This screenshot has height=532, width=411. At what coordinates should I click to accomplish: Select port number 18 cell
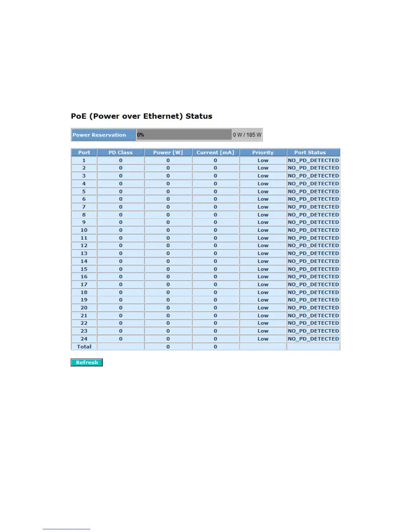[84, 292]
